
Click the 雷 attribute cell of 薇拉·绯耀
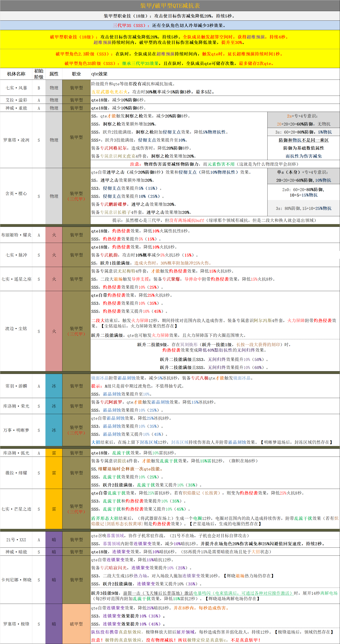53,473
